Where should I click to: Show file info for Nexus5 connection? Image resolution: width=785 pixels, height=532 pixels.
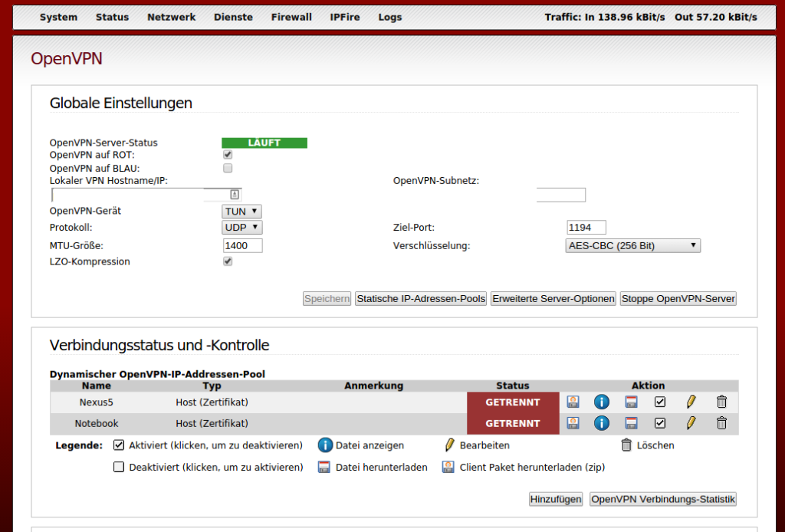(x=601, y=402)
